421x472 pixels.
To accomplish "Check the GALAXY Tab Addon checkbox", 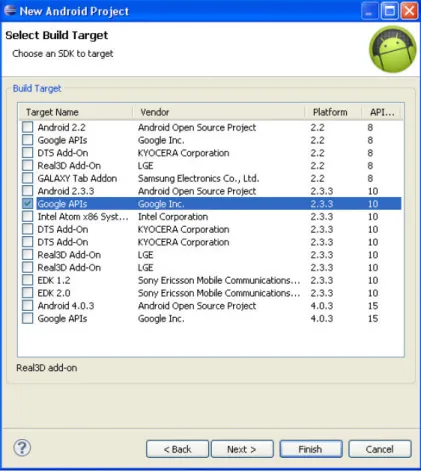I will pos(28,178).
